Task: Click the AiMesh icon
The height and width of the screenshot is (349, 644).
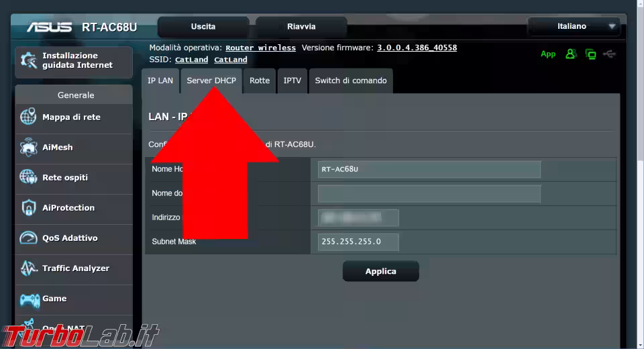Action: point(28,147)
